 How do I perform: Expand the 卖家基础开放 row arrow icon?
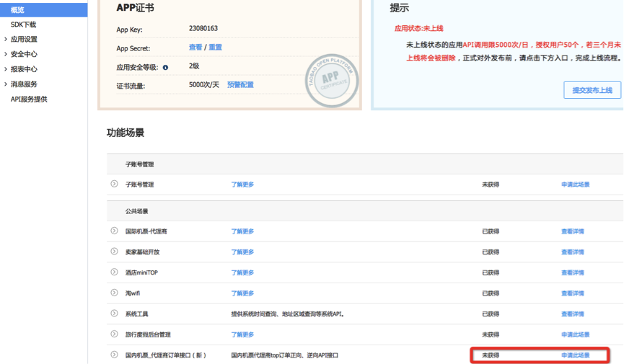click(114, 252)
